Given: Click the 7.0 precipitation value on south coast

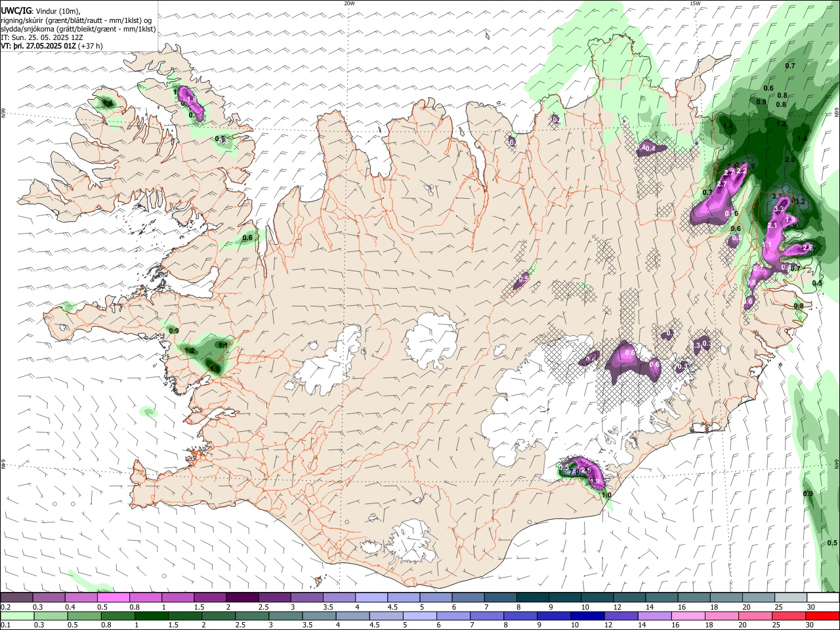Looking at the screenshot, I should tap(574, 472).
